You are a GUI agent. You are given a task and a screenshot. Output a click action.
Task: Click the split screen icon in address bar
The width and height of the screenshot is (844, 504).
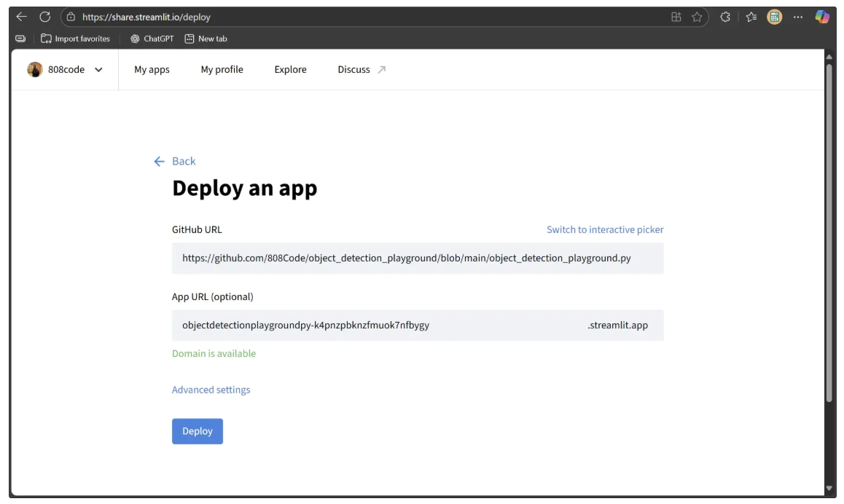tap(676, 17)
